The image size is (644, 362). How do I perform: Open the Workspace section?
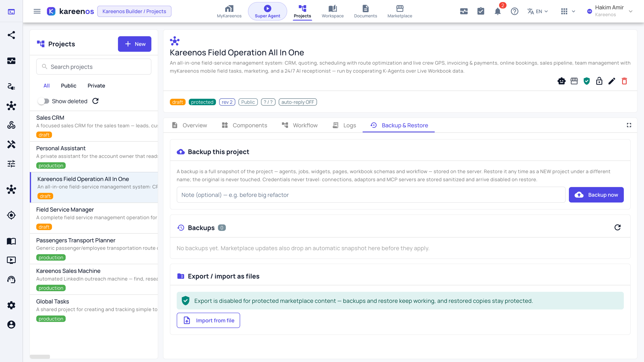click(333, 11)
